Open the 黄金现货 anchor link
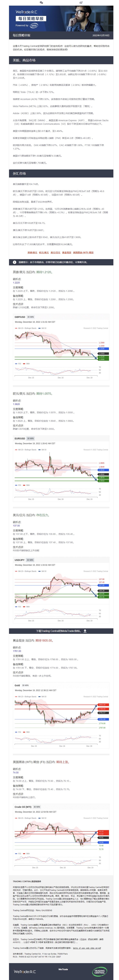The width and height of the screenshot is (119, 980). [67, 253]
